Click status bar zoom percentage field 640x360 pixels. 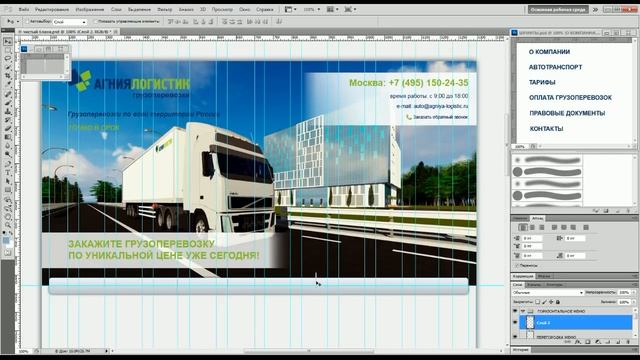[x=24, y=351]
